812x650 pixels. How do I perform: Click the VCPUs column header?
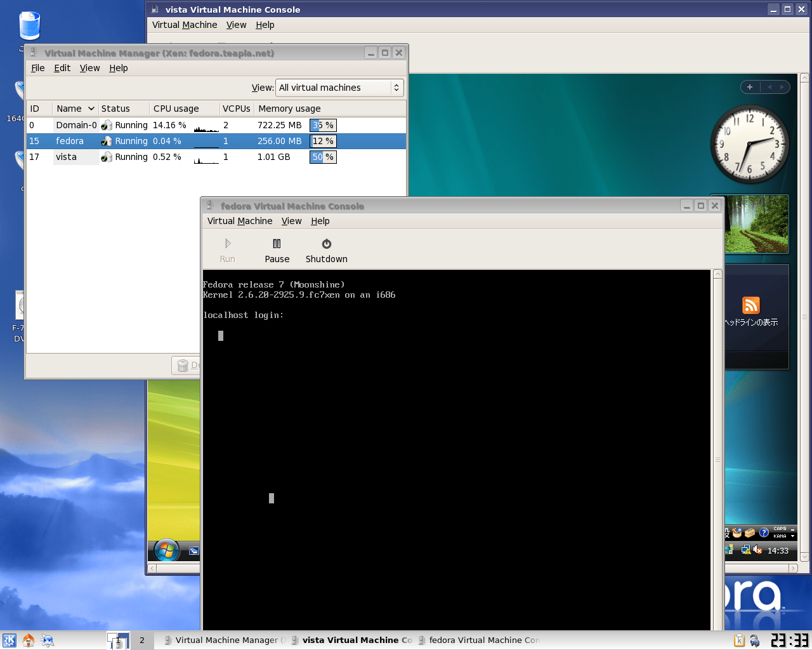[237, 109]
